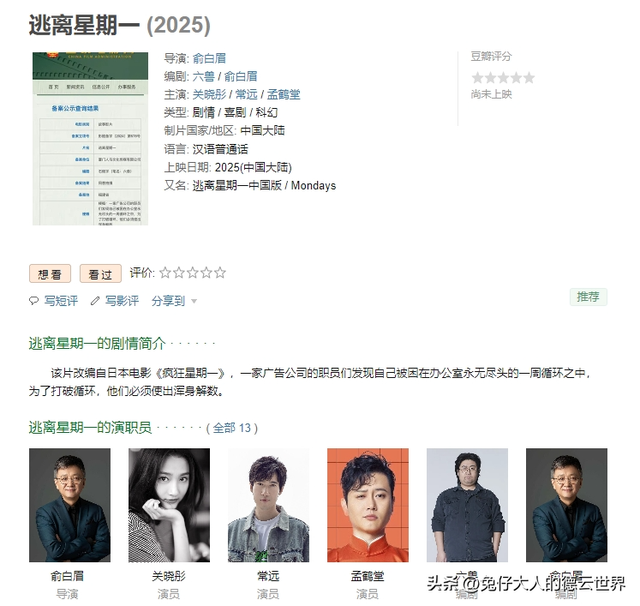This screenshot has height=606, width=640.
Task: Click the speech bubble icon beside 写短评
Action: 33,301
